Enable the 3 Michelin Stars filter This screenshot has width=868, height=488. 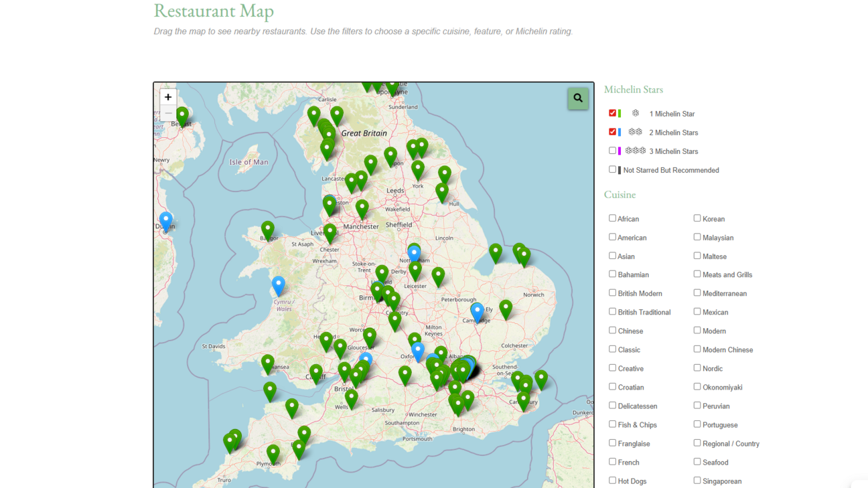(612, 151)
